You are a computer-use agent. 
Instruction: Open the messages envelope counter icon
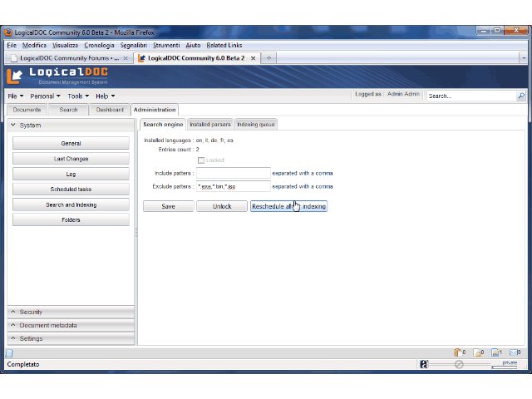pos(513,352)
